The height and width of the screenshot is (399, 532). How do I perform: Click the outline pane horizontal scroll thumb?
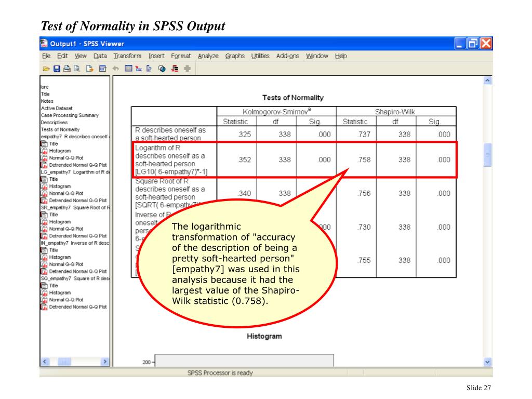click(x=64, y=362)
